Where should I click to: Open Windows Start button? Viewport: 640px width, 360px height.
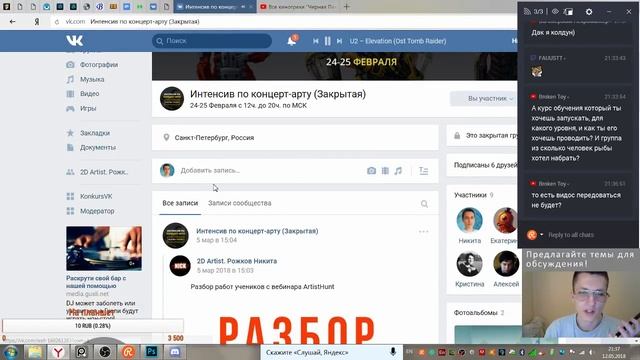pos(11,352)
